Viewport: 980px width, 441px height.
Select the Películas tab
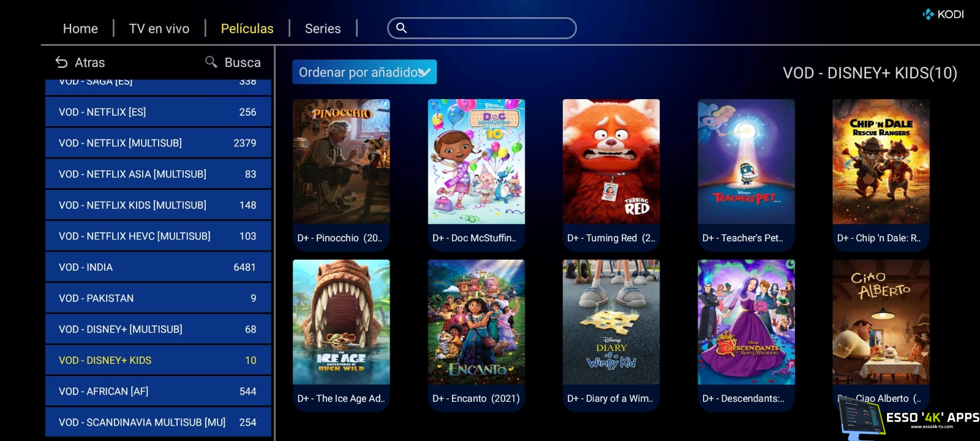point(247,28)
